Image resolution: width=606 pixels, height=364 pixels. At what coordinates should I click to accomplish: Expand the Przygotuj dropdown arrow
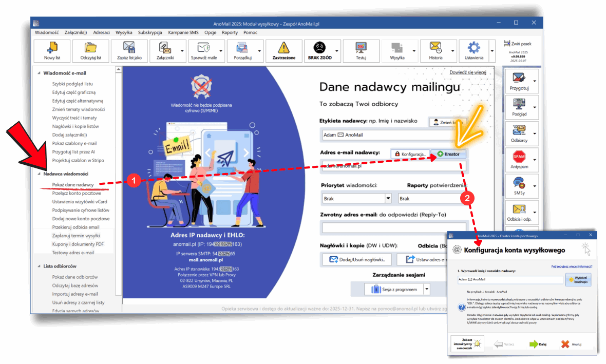(x=535, y=81)
